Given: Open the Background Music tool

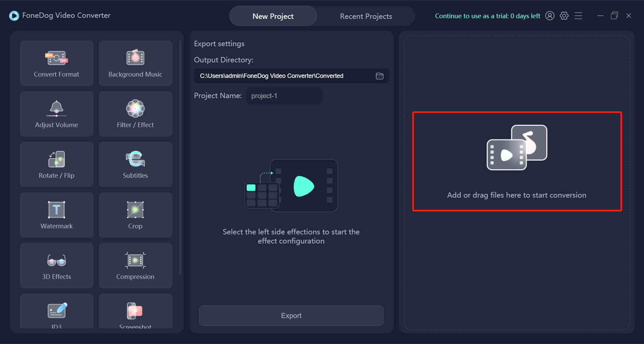Looking at the screenshot, I should coord(135,63).
